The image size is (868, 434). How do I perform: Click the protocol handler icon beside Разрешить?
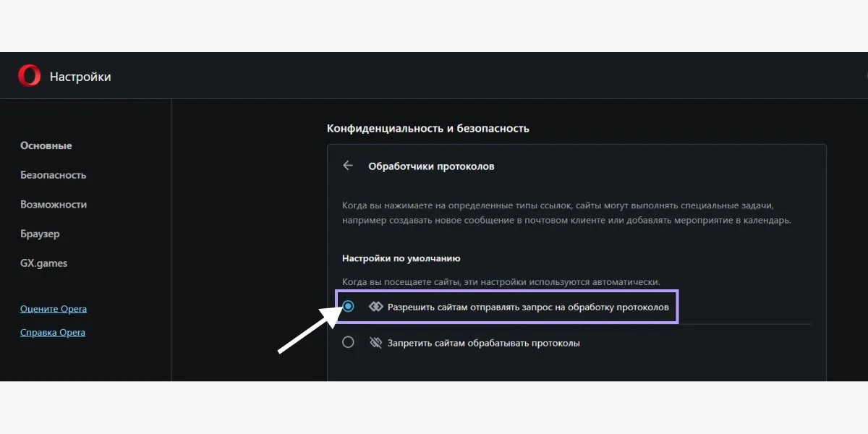(x=375, y=307)
